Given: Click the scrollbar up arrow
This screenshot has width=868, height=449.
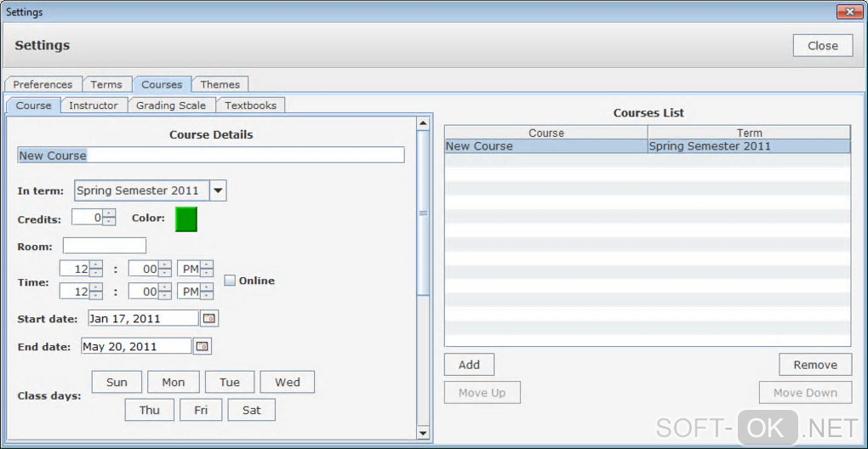Looking at the screenshot, I should tap(424, 123).
